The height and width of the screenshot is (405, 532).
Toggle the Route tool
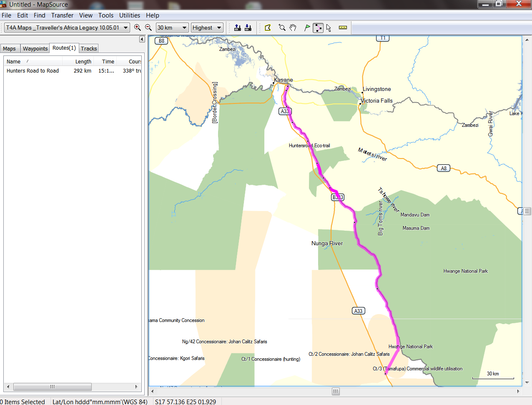[318, 28]
